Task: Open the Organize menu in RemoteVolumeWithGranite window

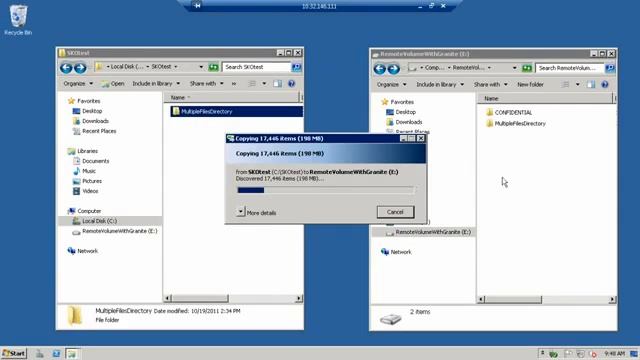Action: (x=391, y=84)
